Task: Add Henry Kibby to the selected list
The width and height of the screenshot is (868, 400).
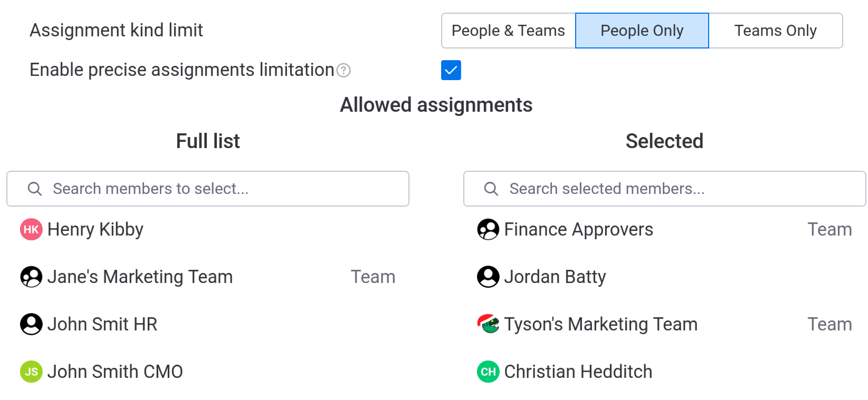Action: click(x=96, y=229)
